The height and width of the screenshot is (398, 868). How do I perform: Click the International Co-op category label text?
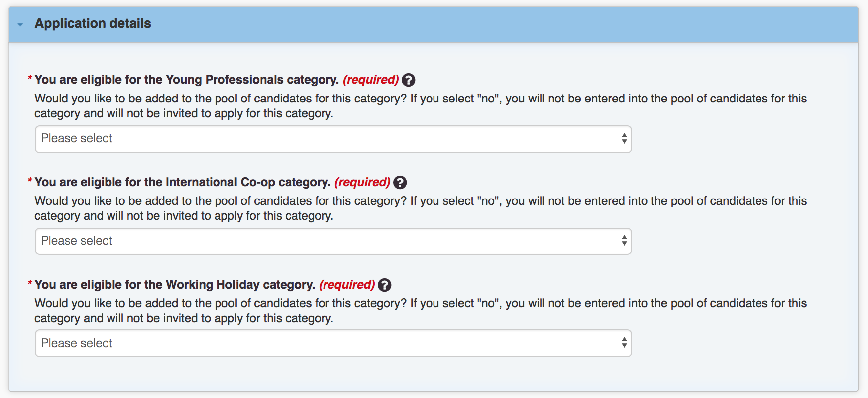[x=183, y=182]
